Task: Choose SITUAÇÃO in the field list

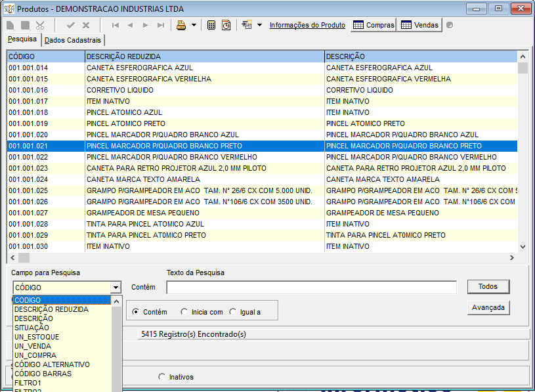Action: coord(32,328)
